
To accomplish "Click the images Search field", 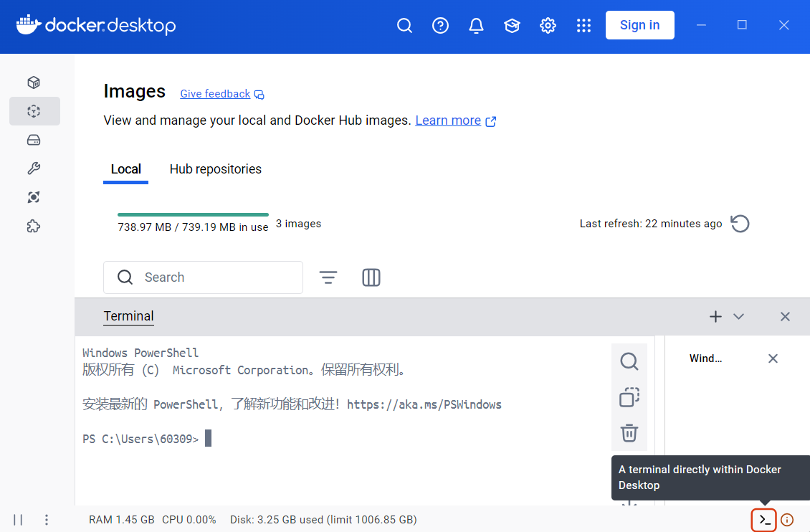I will 203,277.
